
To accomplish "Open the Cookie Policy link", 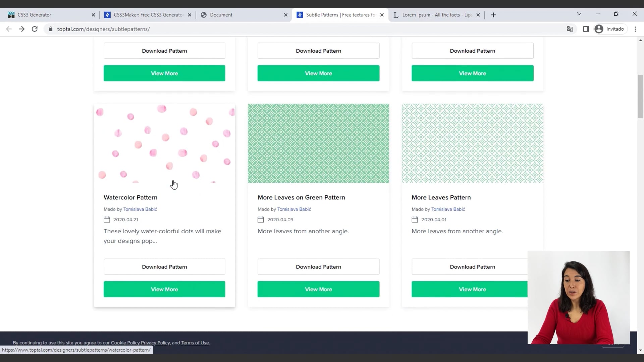I will coord(125,343).
